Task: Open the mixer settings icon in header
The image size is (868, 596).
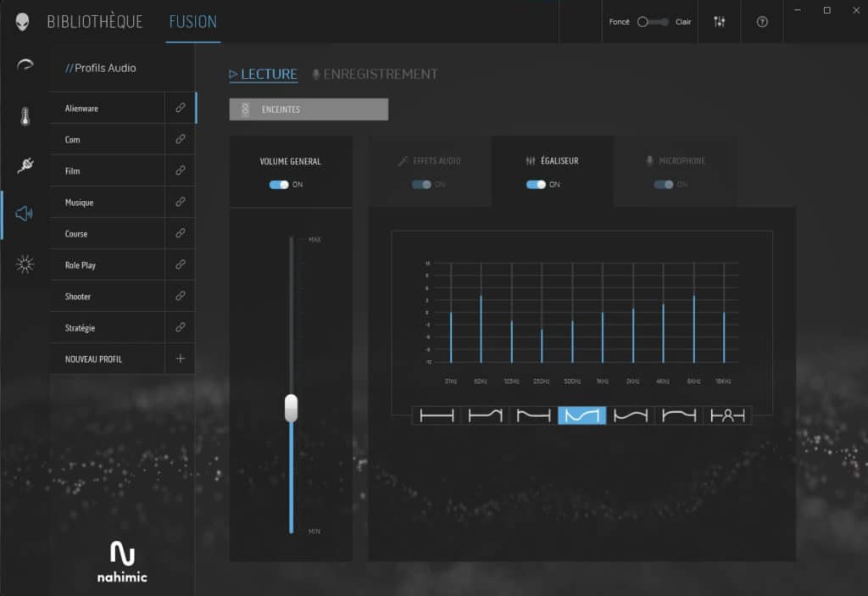Action: 720,22
